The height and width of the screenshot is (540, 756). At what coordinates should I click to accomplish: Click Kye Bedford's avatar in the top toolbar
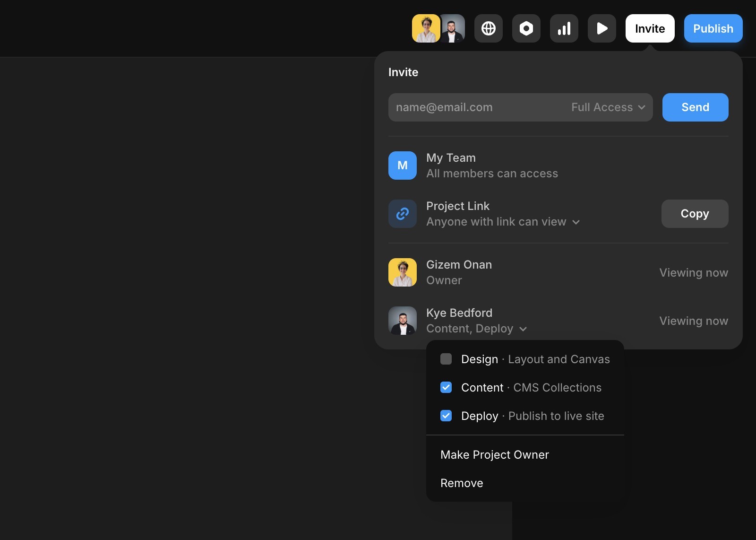[x=453, y=28]
